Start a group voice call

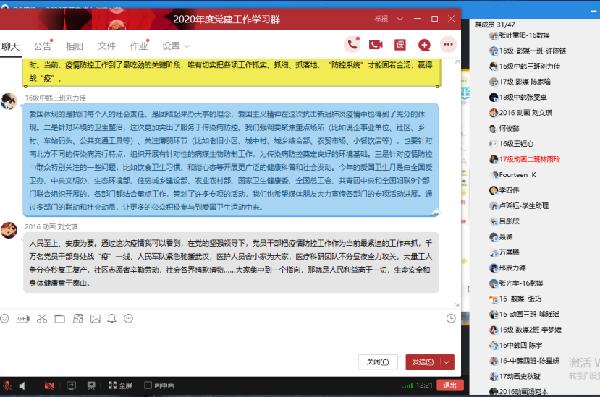point(352,44)
